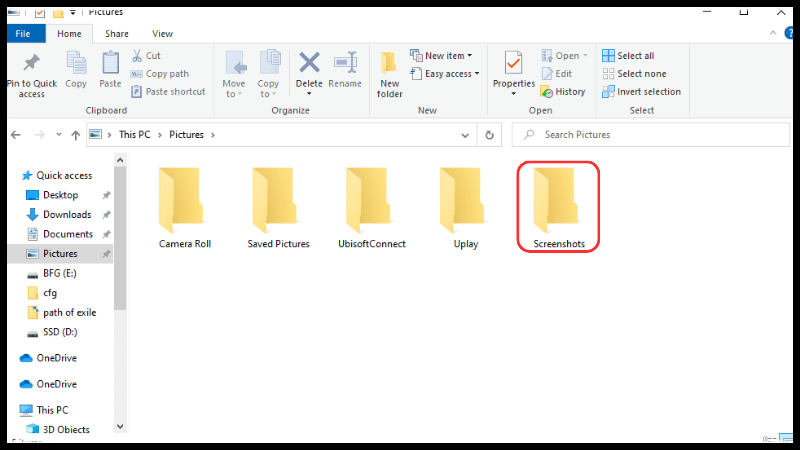
Task: Switch to the Home tab
Action: (x=69, y=34)
